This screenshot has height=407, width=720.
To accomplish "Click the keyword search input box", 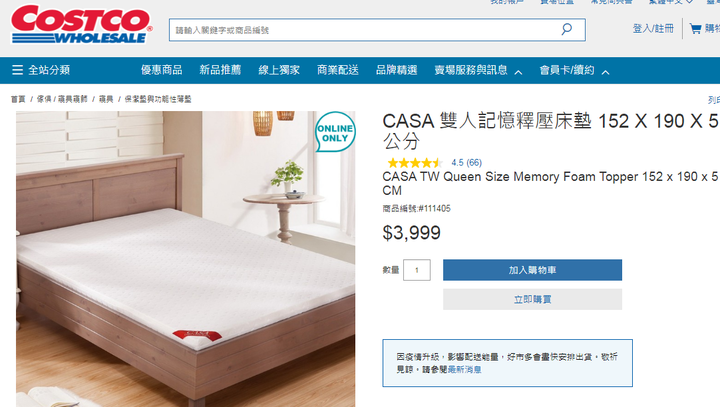I will coord(365,30).
